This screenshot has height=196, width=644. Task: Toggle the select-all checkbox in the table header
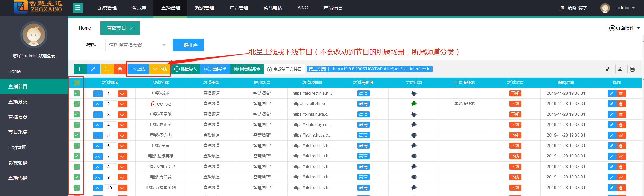click(77, 82)
